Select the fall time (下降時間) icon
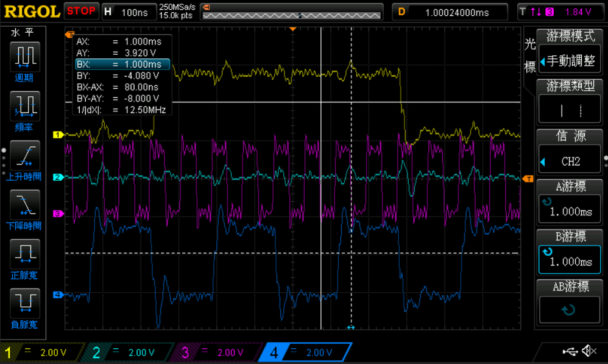This screenshot has width=608, height=364. 24,205
